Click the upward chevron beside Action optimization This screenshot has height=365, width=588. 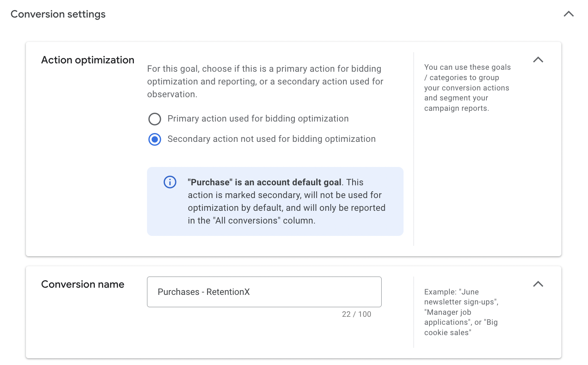pyautogui.click(x=538, y=60)
